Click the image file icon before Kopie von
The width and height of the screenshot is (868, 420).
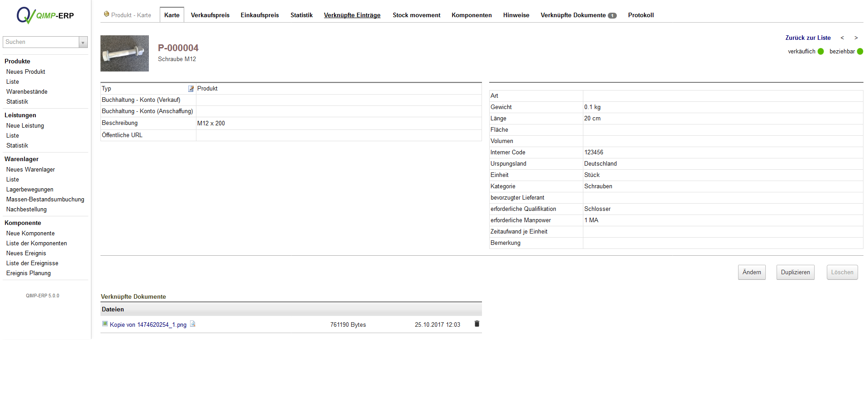click(x=105, y=324)
